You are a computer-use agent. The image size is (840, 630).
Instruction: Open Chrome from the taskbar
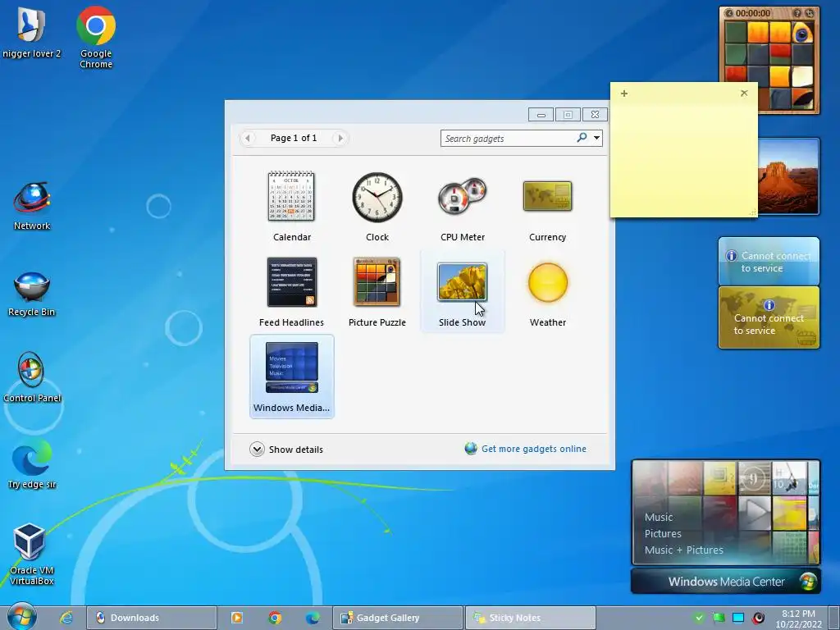[x=275, y=618]
